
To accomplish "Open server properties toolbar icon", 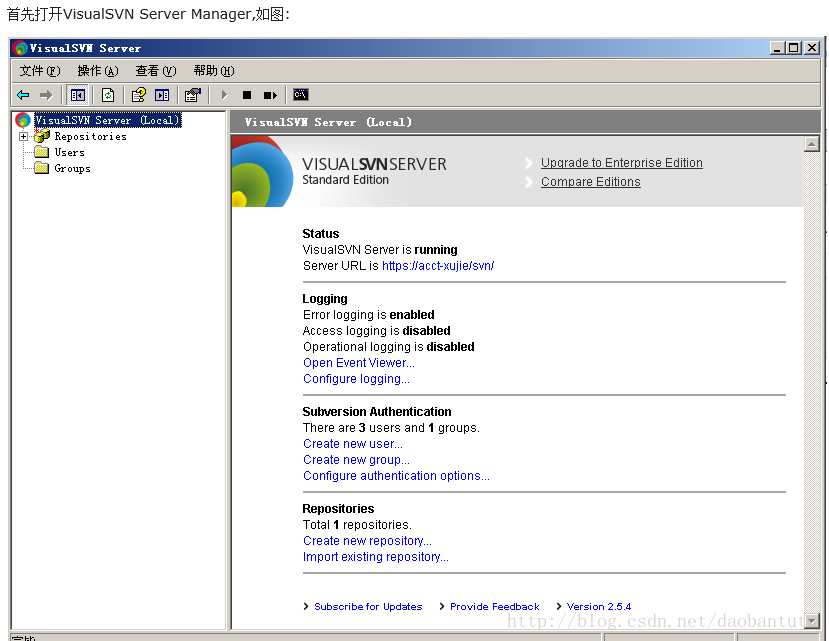I will 193,95.
